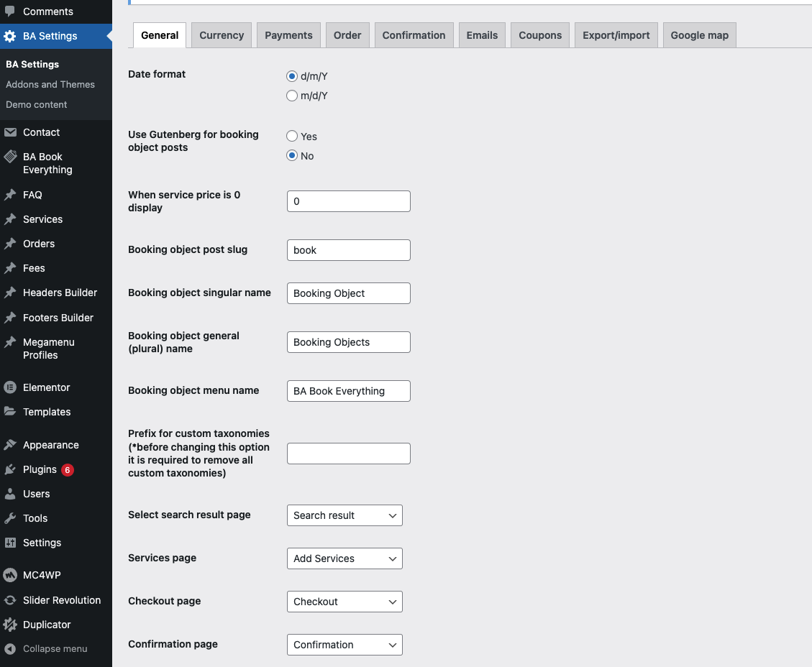The width and height of the screenshot is (812, 667).
Task: Click the MC4WP sidebar icon
Action: coord(10,575)
